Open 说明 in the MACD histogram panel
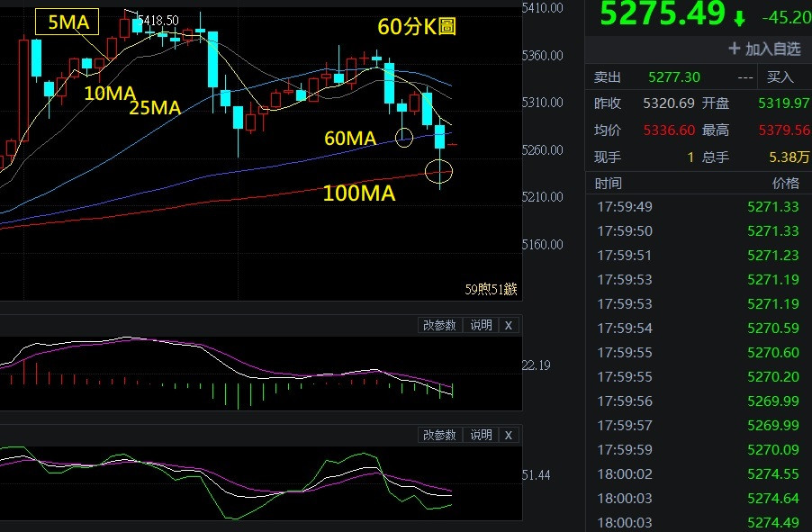The width and height of the screenshot is (812, 532). [482, 326]
